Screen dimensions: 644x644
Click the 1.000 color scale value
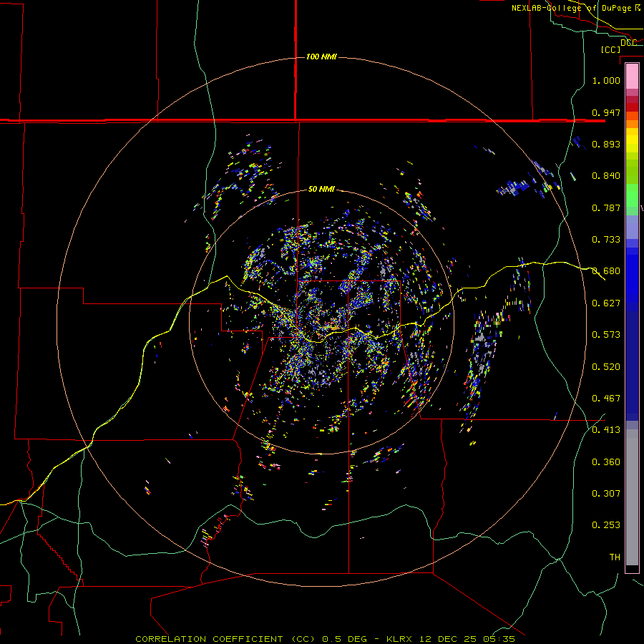point(606,80)
